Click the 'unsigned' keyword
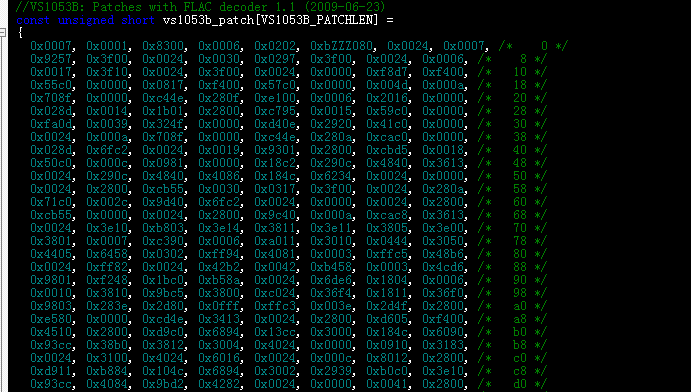The height and width of the screenshot is (392, 691). (x=86, y=20)
